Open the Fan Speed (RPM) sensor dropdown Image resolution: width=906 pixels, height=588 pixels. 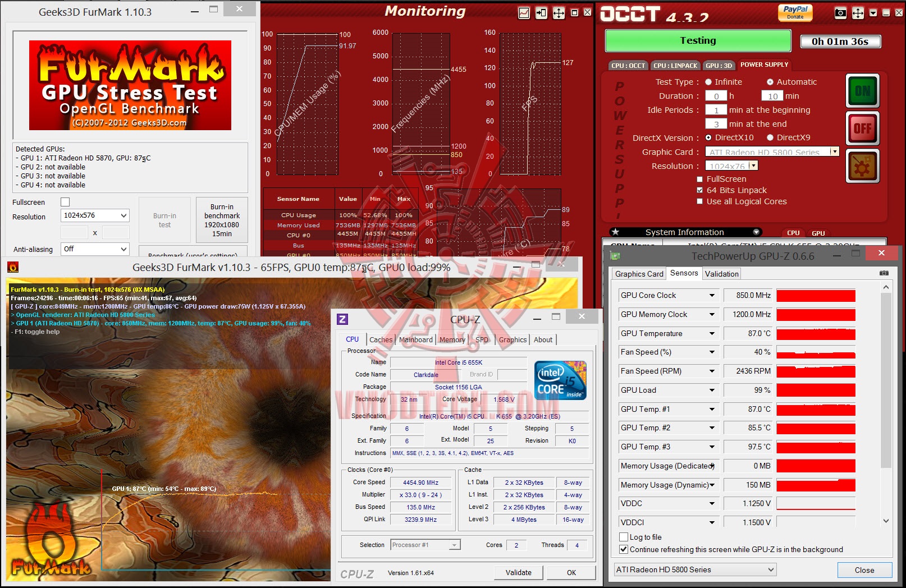pyautogui.click(x=712, y=371)
